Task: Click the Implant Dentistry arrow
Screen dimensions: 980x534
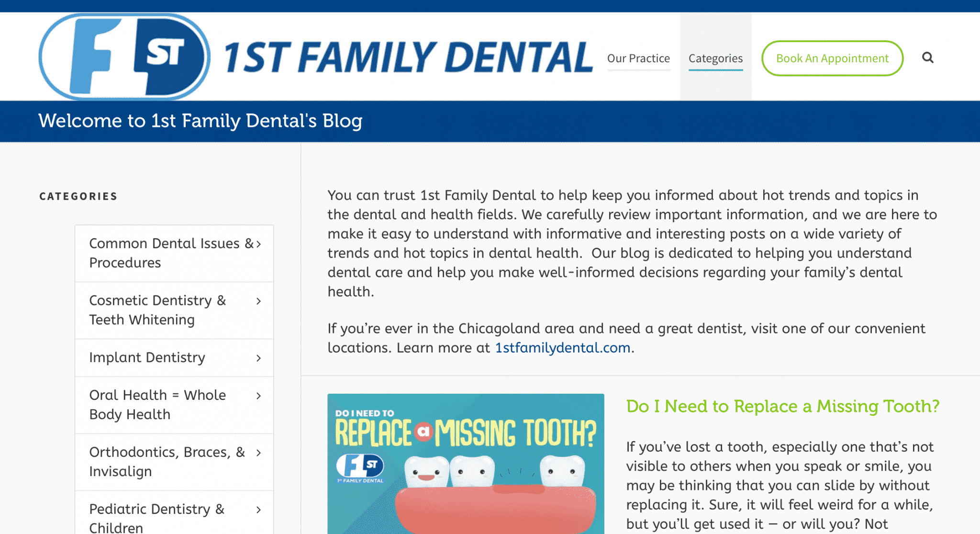Action: [258, 358]
